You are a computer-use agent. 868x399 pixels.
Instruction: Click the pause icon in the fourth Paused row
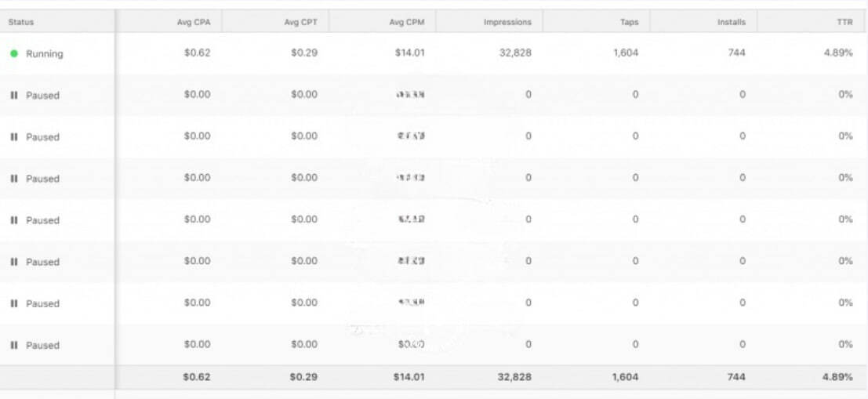[14, 220]
